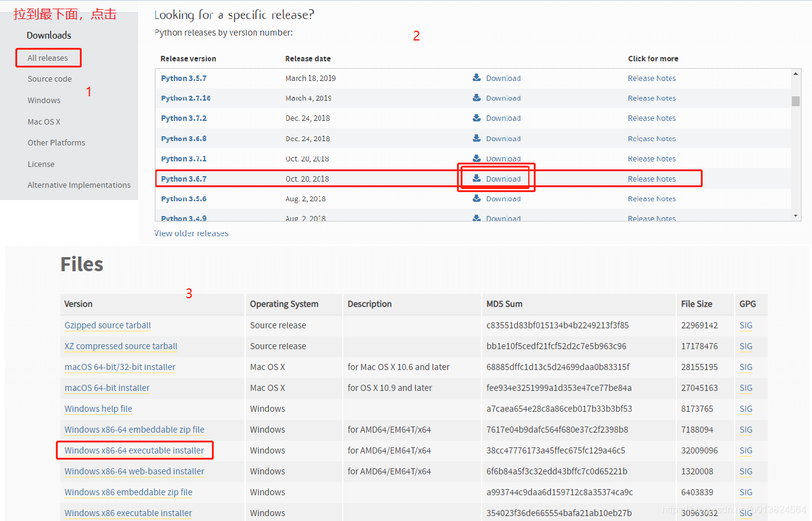Viewport: 812px width, 521px height.
Task: Open Release Notes for Python 3.5.6
Action: coord(652,199)
